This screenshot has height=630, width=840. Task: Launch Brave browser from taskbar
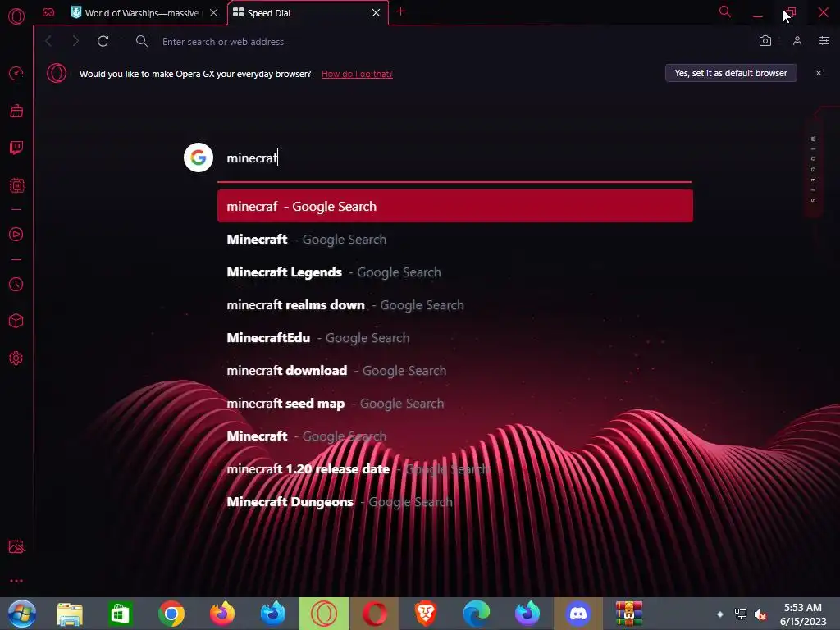tap(426, 614)
